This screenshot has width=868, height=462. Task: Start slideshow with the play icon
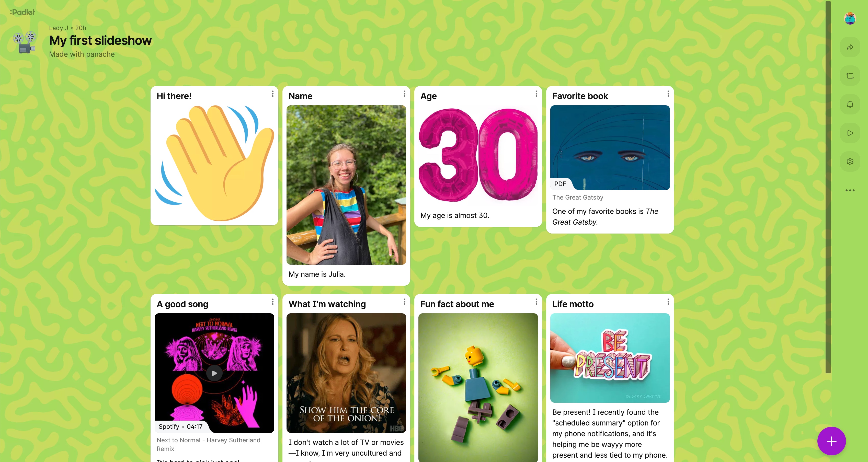(x=850, y=133)
